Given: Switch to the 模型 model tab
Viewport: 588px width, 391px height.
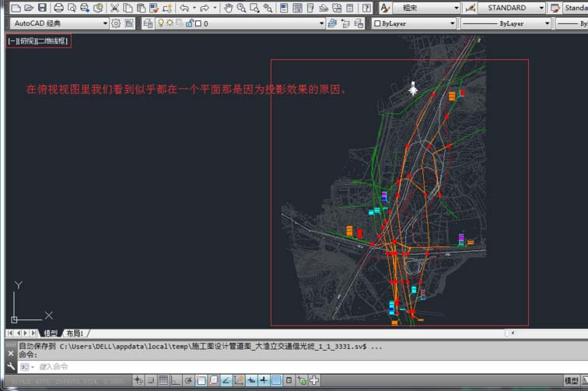Looking at the screenshot, I should pyautogui.click(x=50, y=333).
